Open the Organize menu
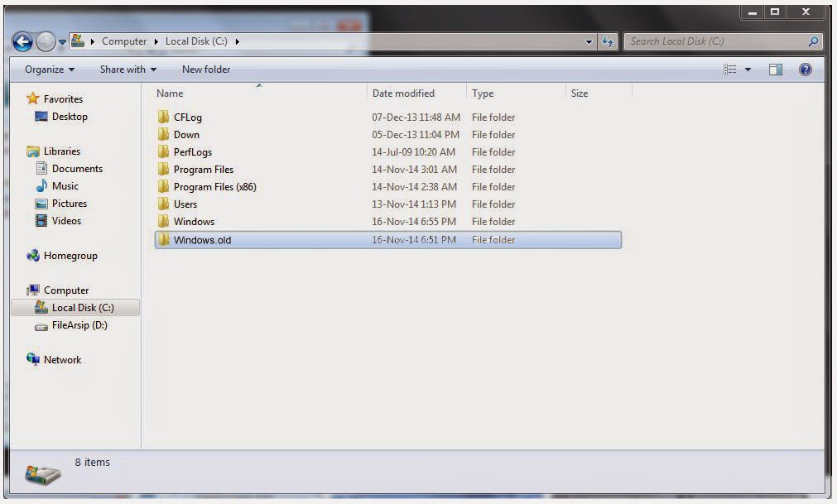Image resolution: width=837 pixels, height=504 pixels. pos(50,70)
